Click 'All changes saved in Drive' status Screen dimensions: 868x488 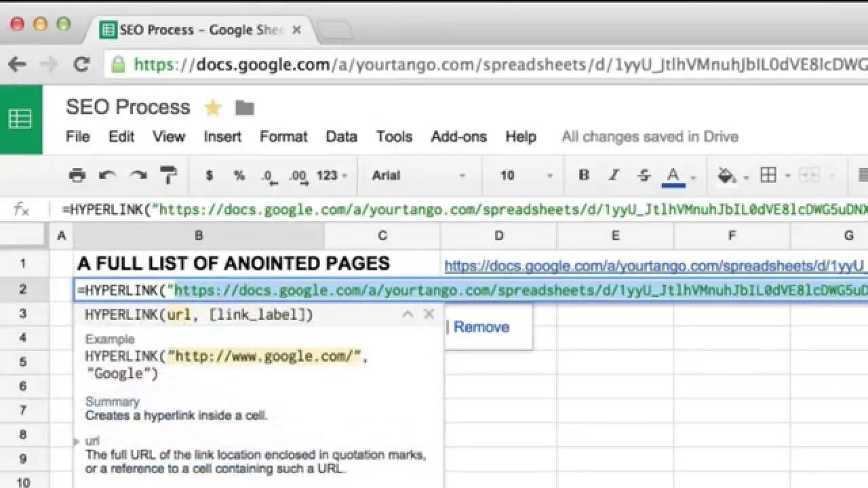(650, 137)
